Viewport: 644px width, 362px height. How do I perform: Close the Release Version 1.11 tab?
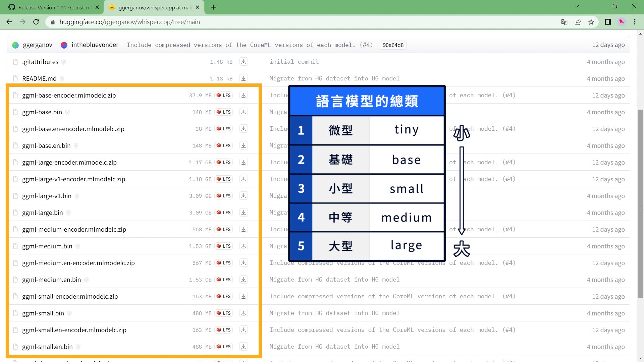coord(97,7)
